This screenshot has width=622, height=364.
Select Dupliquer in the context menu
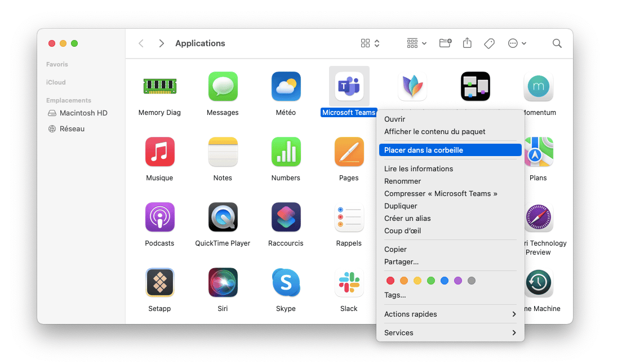[x=450, y=206]
